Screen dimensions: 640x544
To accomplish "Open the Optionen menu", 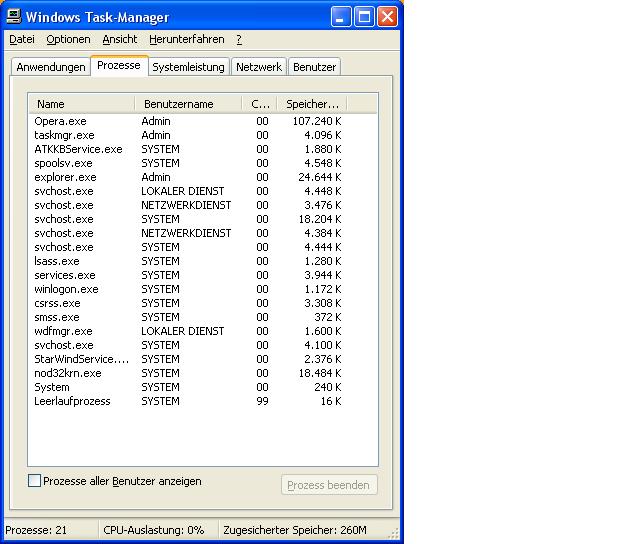I will click(x=68, y=39).
